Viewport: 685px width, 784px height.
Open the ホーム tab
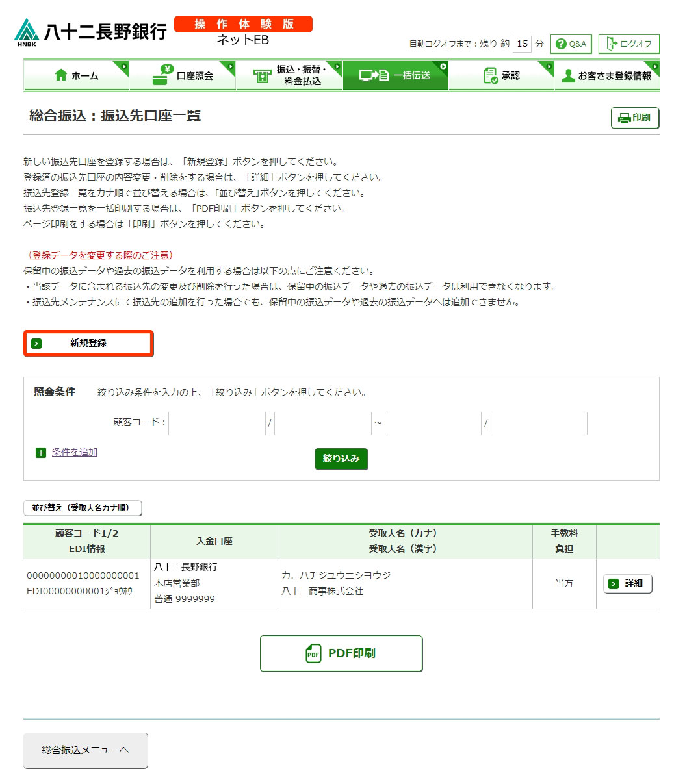(x=77, y=75)
